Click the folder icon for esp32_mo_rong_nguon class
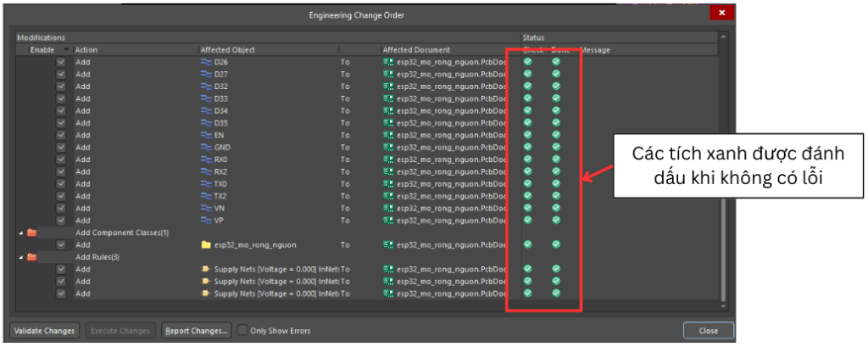Screen dimensions: 868x347 205,244
